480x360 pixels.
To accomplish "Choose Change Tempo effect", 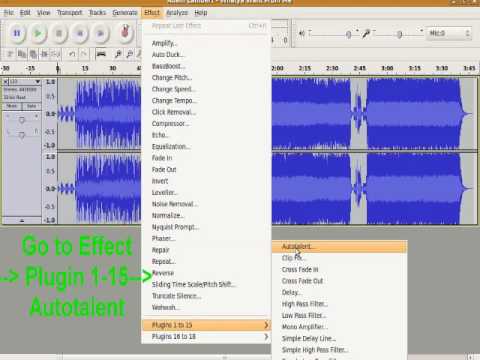I will (x=206, y=100).
